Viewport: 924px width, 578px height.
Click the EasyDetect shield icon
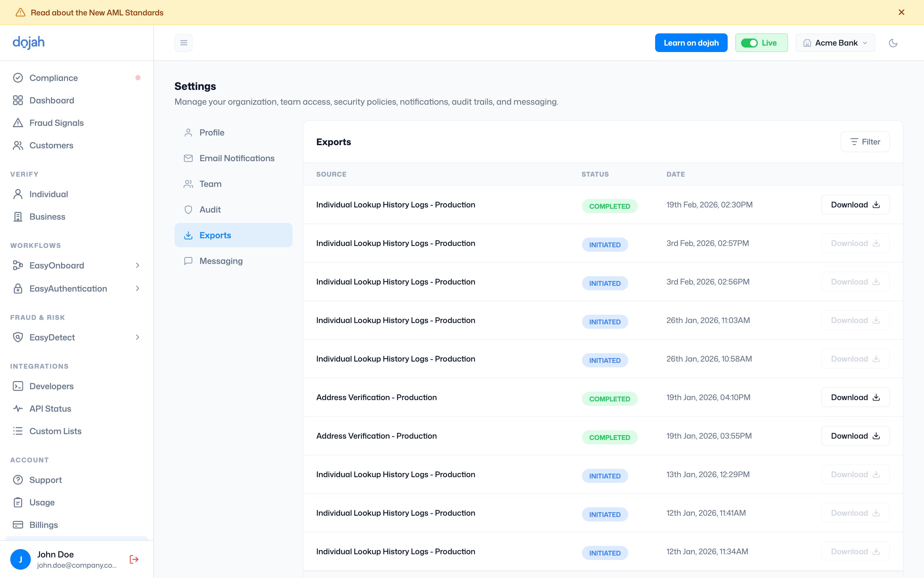pyautogui.click(x=18, y=337)
